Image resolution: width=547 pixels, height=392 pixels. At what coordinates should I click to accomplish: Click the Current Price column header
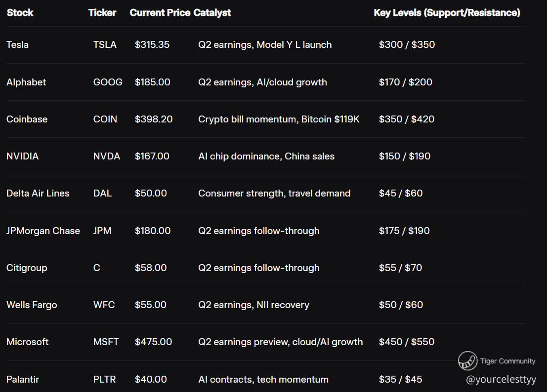160,13
